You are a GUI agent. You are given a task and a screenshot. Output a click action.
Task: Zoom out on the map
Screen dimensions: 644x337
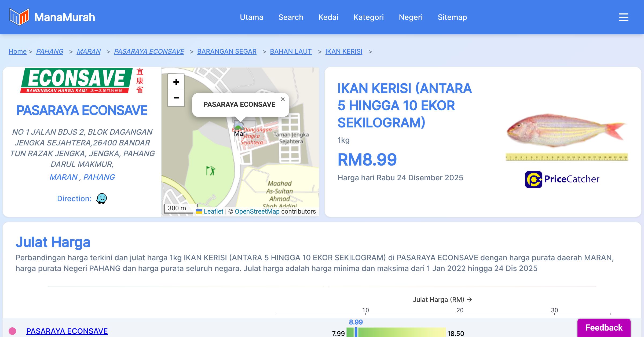[176, 98]
